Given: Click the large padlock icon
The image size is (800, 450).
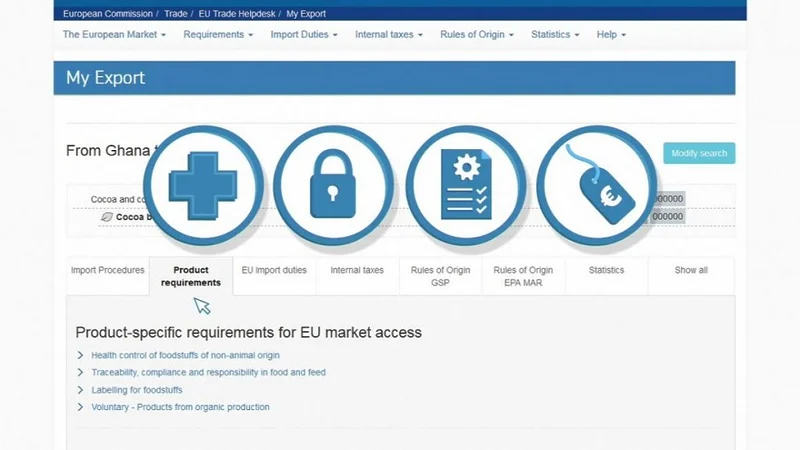Looking at the screenshot, I should click(333, 184).
